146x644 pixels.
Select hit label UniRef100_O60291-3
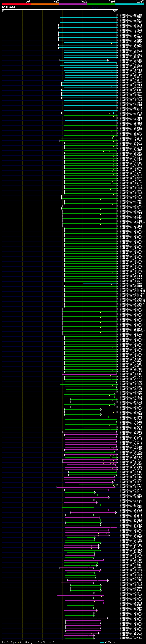click(x=132, y=301)
